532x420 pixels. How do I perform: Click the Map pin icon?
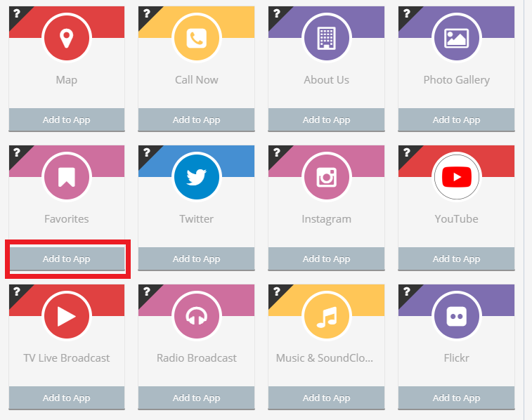67,38
